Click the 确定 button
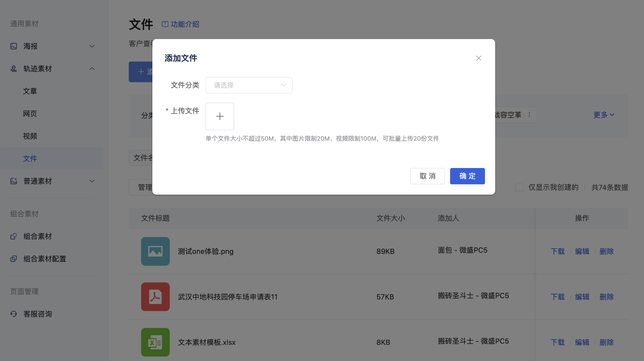 [467, 176]
